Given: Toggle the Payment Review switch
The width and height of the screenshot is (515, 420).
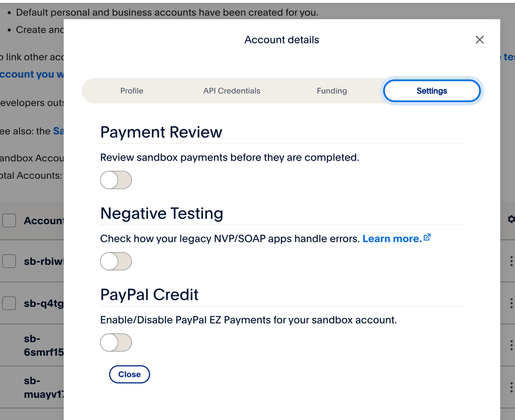Looking at the screenshot, I should pos(116,180).
